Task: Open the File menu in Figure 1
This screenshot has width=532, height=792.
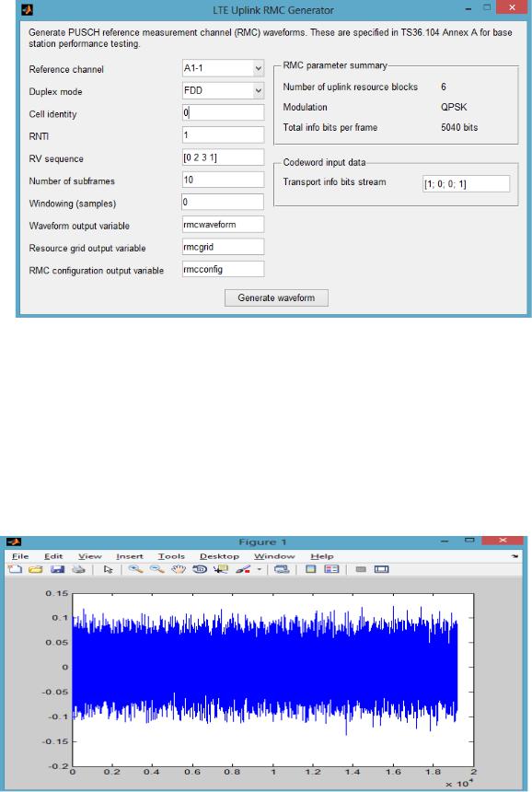Action: [20, 556]
